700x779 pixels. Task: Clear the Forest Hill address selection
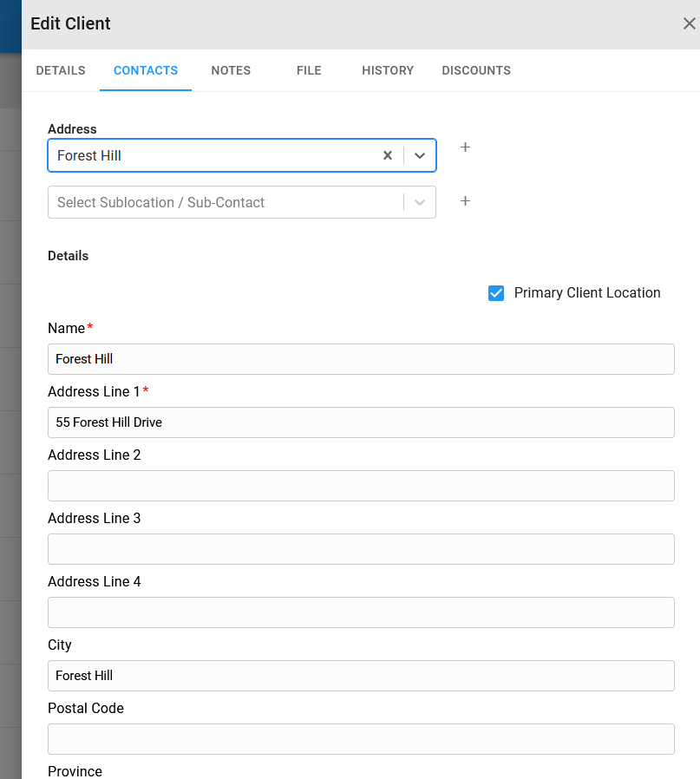point(388,155)
